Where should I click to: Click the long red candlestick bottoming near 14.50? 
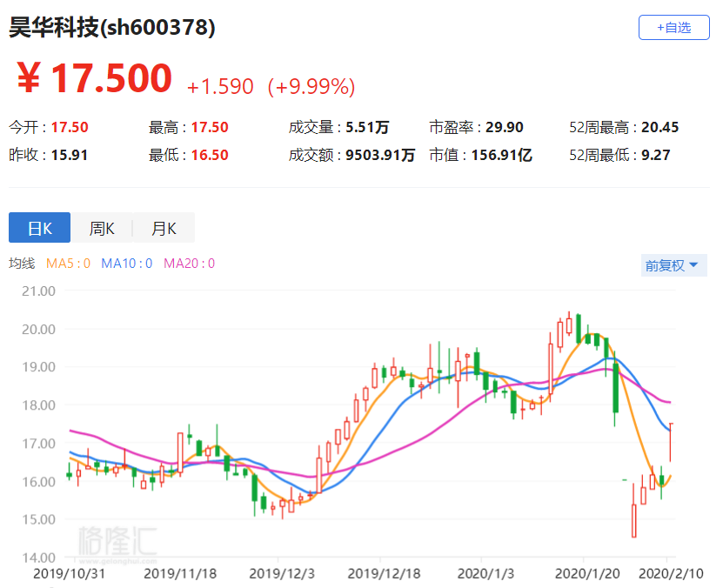[634, 510]
